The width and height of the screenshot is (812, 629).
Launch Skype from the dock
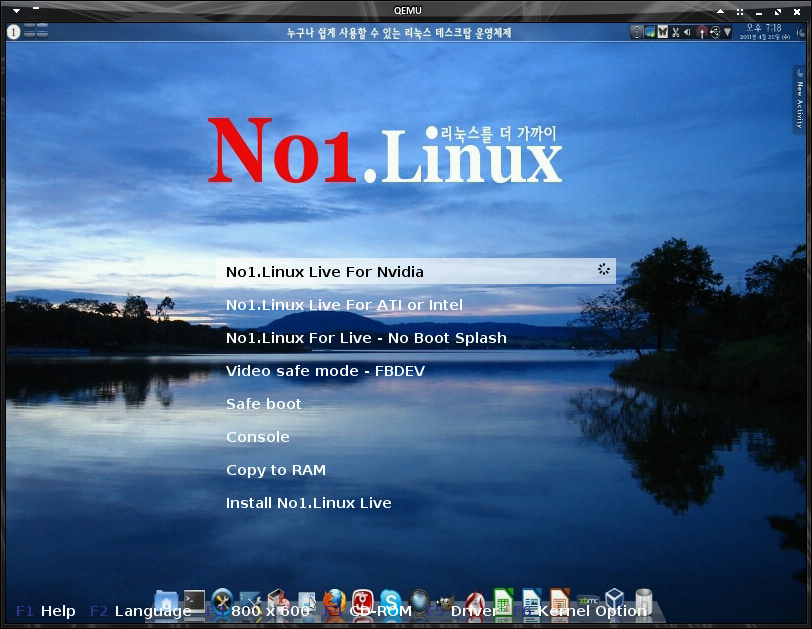click(391, 602)
